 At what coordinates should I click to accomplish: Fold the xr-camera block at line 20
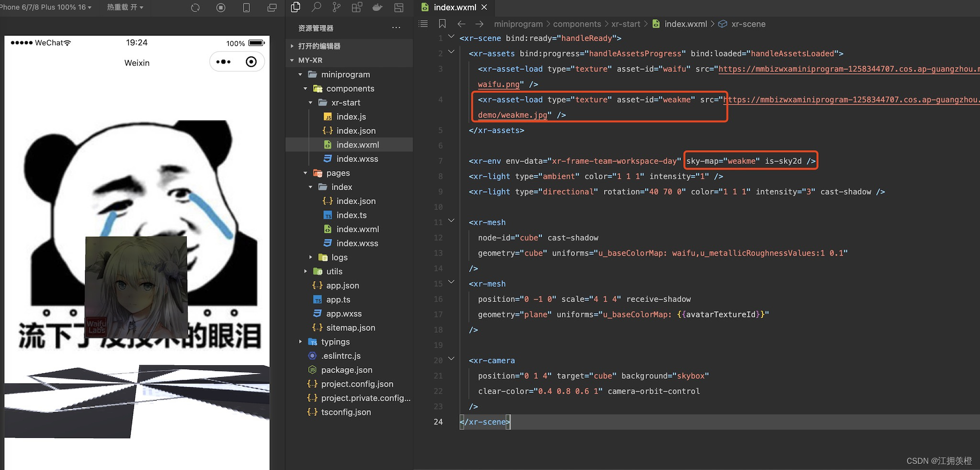(451, 359)
